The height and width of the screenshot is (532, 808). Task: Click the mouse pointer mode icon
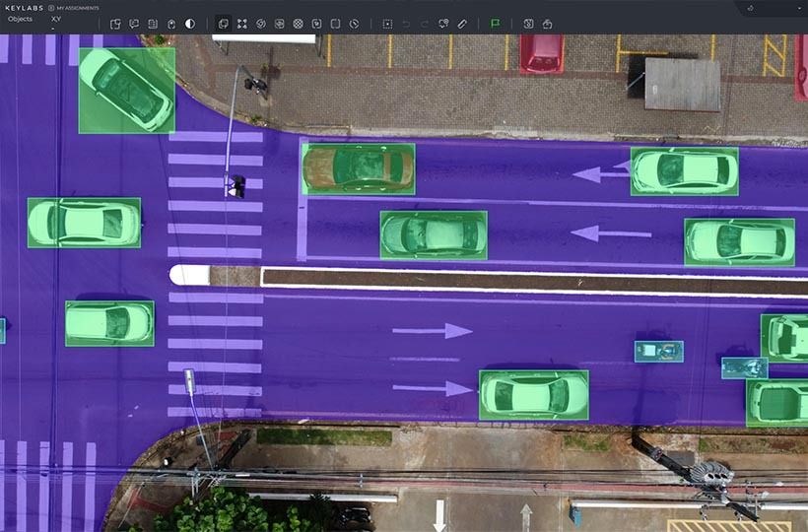pos(171,24)
